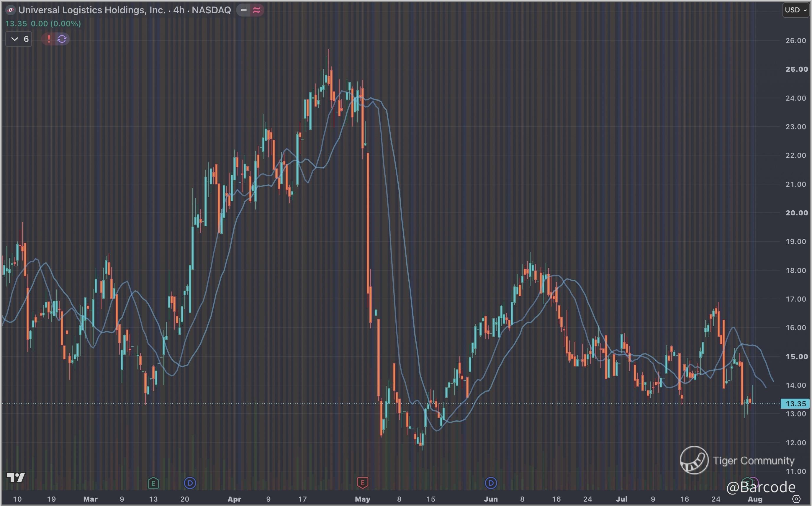Screen dimensions: 812x506
Task: Click the 12.00 price axis label
Action: coord(795,443)
